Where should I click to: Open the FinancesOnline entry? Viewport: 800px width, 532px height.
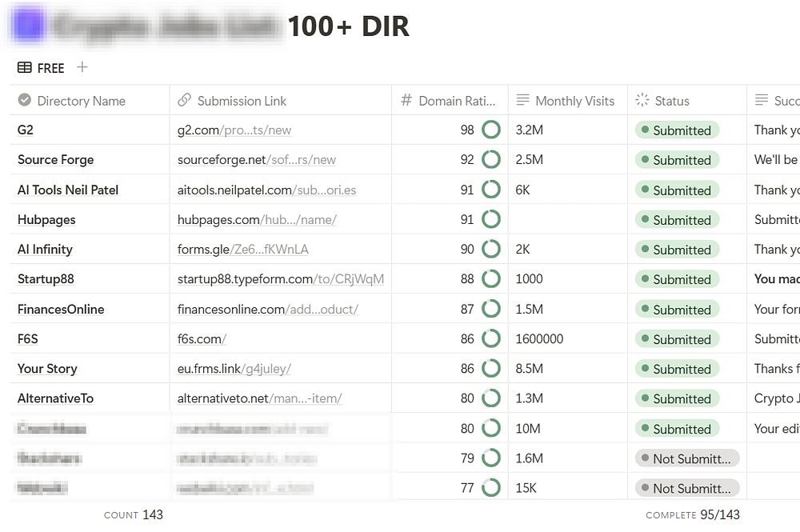tap(61, 309)
